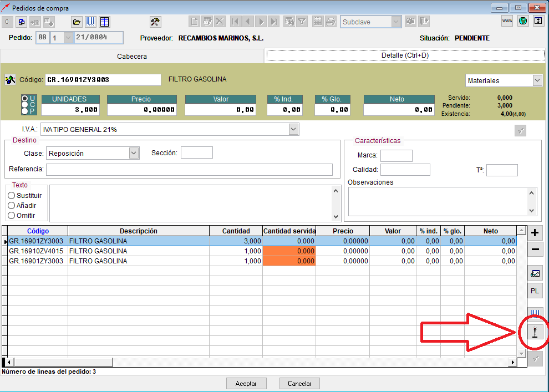Click the blue table grid toolbar icon

pyautogui.click(x=104, y=22)
